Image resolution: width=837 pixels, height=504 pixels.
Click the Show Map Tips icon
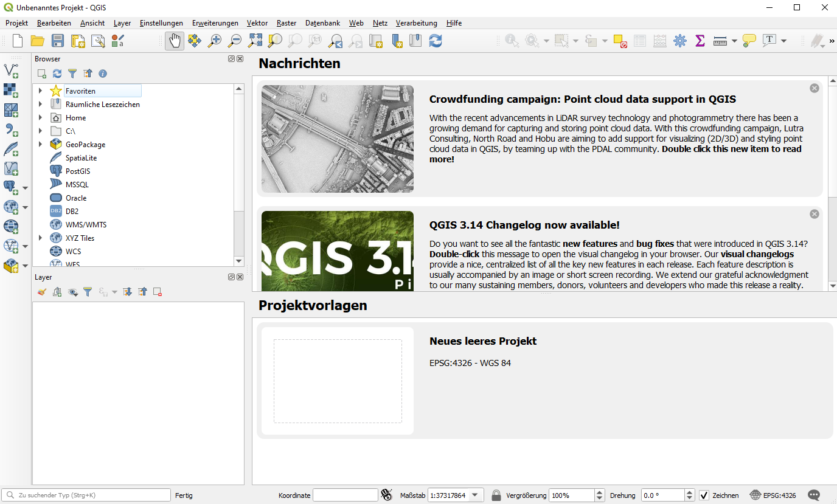pos(749,41)
